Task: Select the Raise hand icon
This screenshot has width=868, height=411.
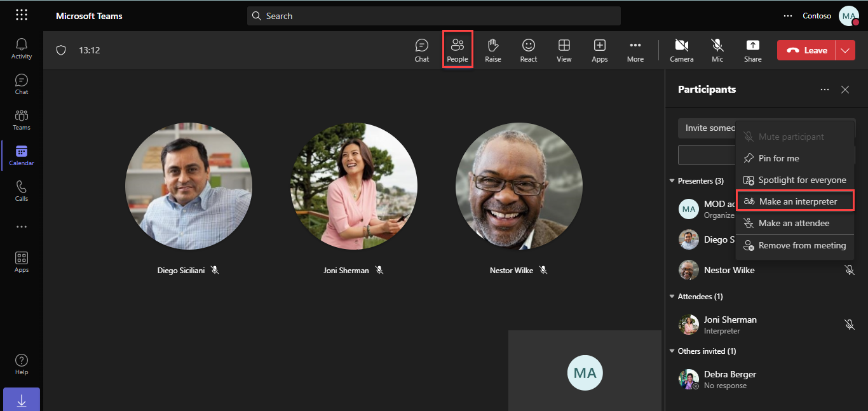Action: pos(492,50)
